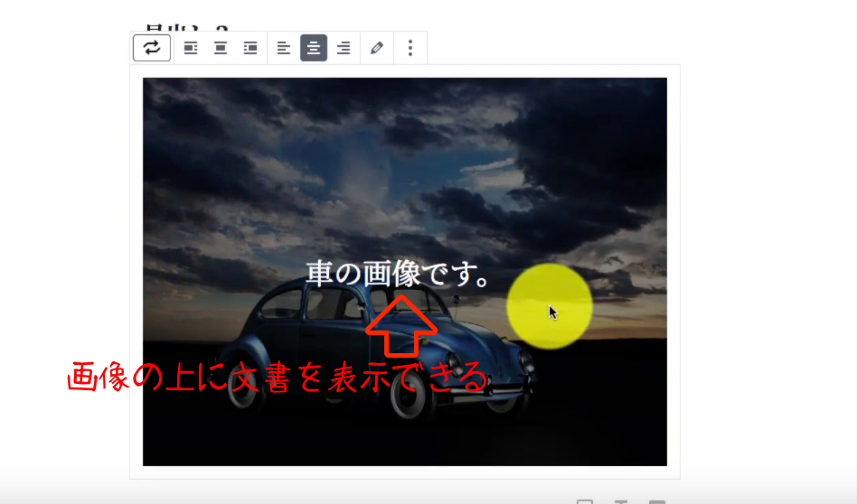
Task: Align cover text to the left
Action: coord(284,48)
